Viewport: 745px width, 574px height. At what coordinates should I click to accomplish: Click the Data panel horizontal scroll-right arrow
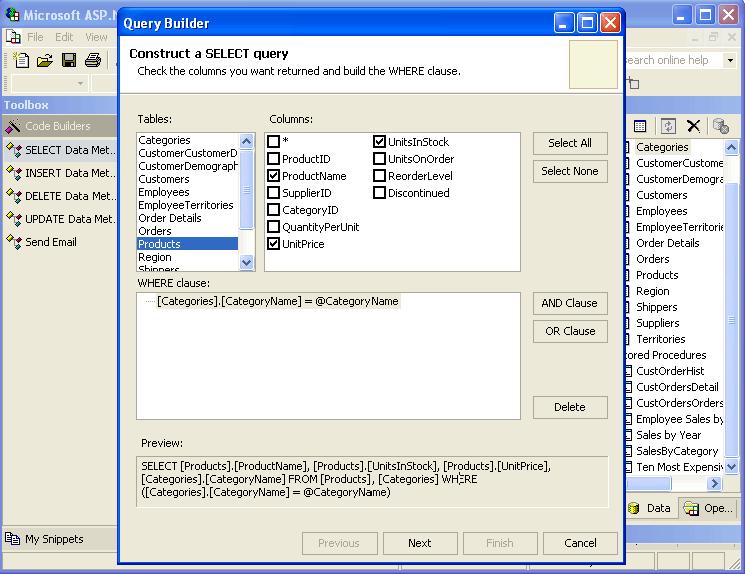tap(714, 484)
